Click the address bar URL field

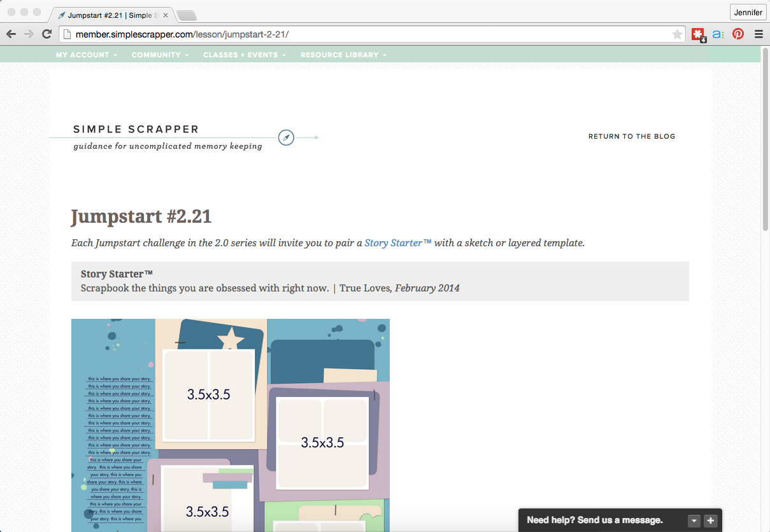click(369, 34)
